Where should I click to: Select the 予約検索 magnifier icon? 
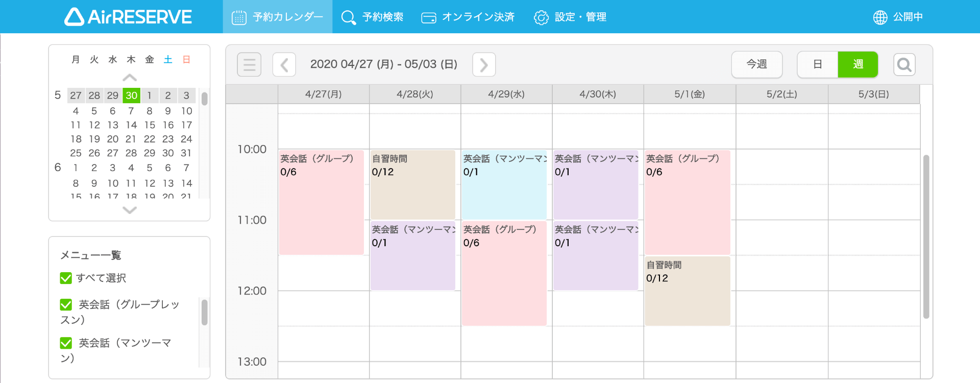349,16
